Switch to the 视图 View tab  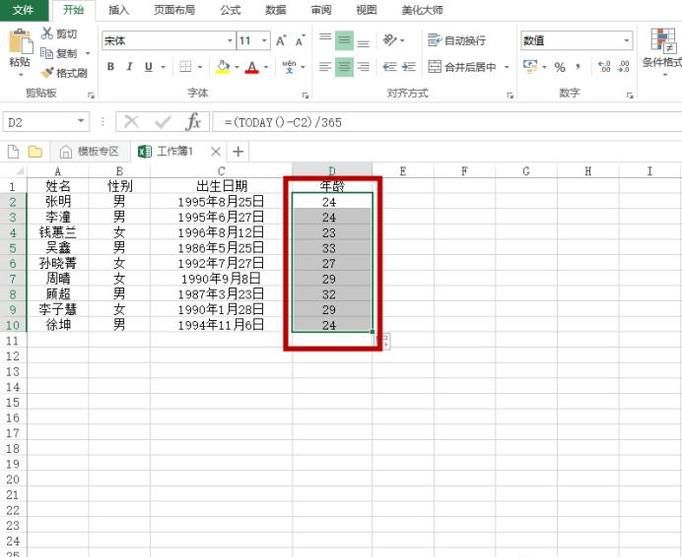pos(366,10)
